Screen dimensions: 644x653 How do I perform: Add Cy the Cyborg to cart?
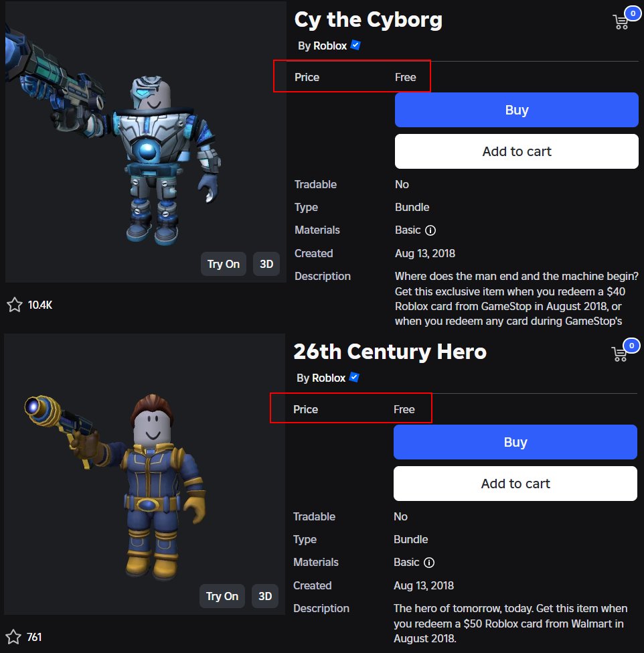pos(517,151)
